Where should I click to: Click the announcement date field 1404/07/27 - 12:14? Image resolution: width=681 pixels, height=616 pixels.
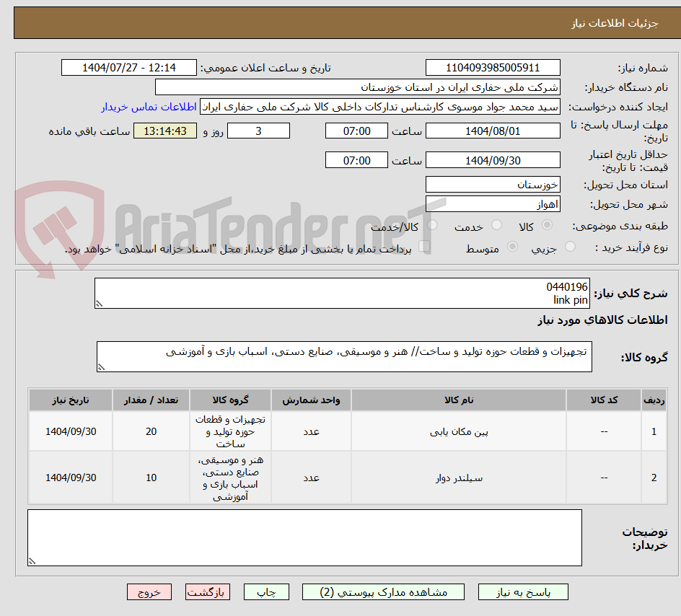point(129,68)
